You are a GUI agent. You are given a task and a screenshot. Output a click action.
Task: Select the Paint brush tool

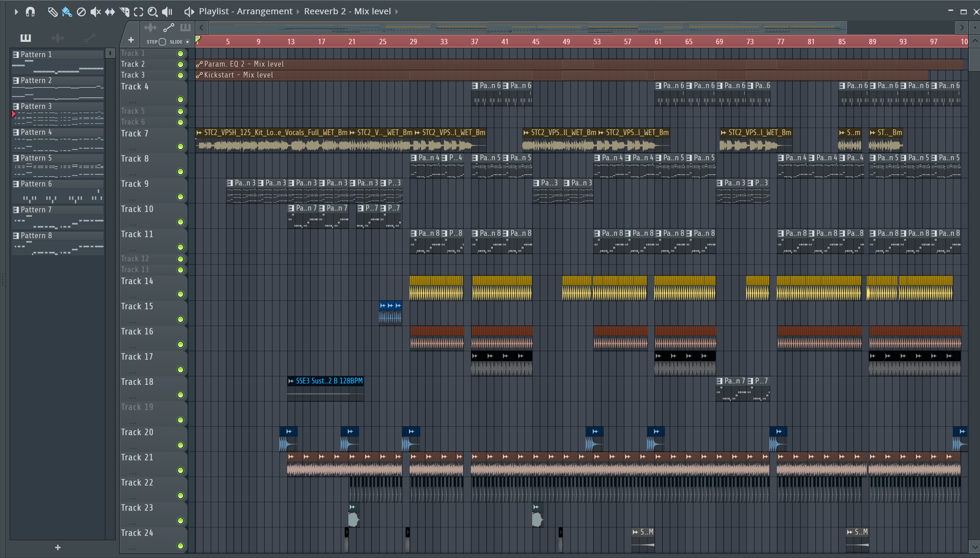coord(67,12)
